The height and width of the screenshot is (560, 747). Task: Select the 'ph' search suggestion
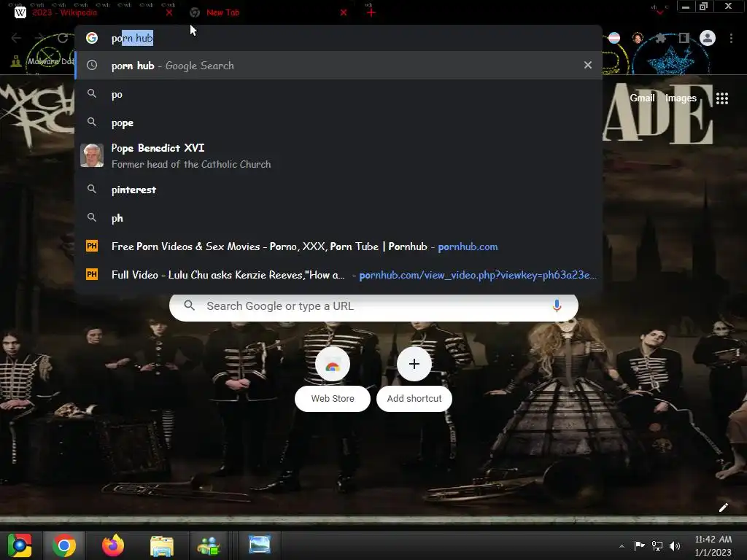(338, 218)
